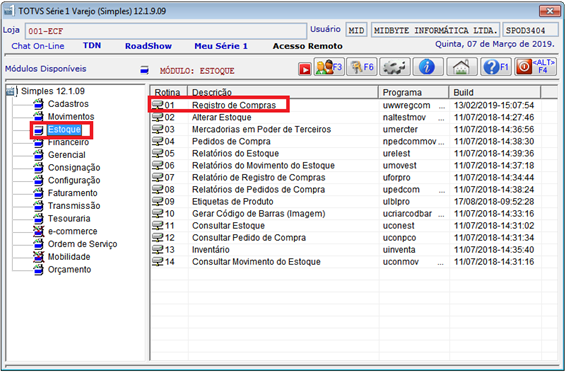Click the keys F6 toolbar button
The width and height of the screenshot is (566, 373).
(362, 67)
